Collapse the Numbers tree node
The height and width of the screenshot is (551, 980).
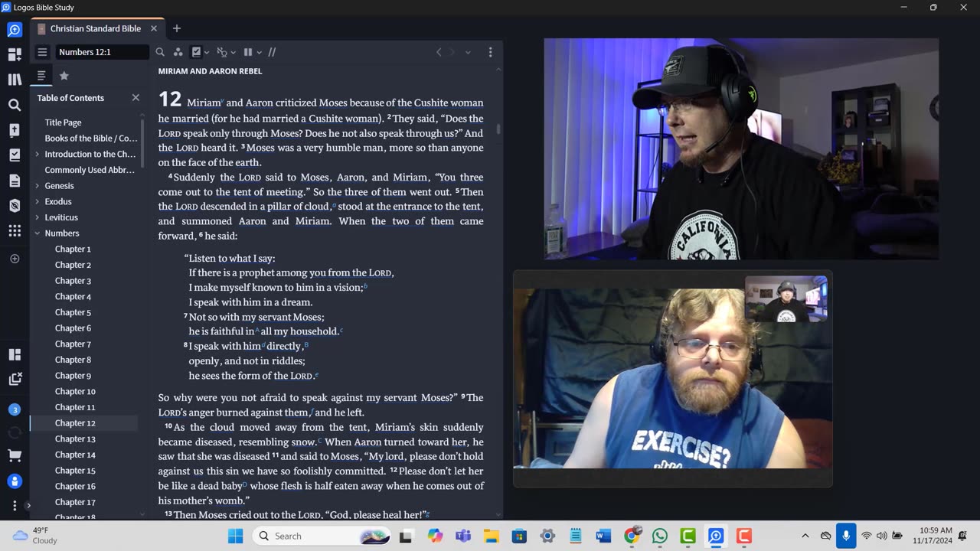pyautogui.click(x=37, y=233)
